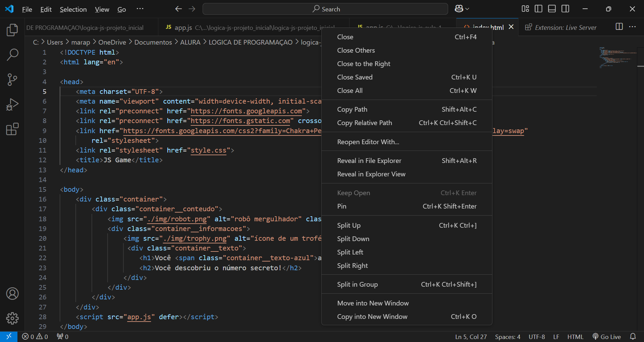The height and width of the screenshot is (342, 644).
Task: Open the File menu
Action: point(27,9)
